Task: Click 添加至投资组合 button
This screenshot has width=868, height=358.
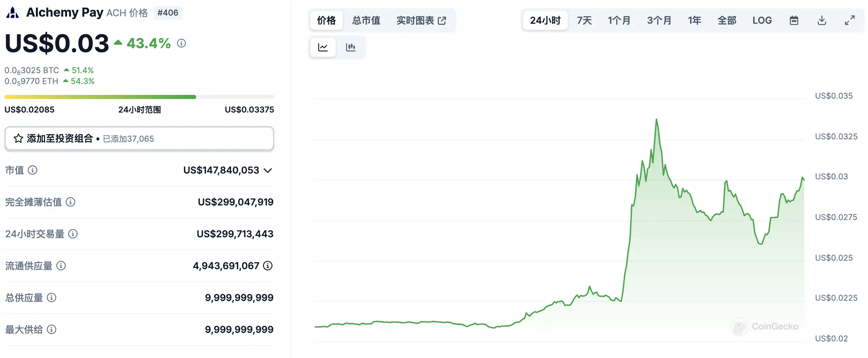Action: click(139, 139)
